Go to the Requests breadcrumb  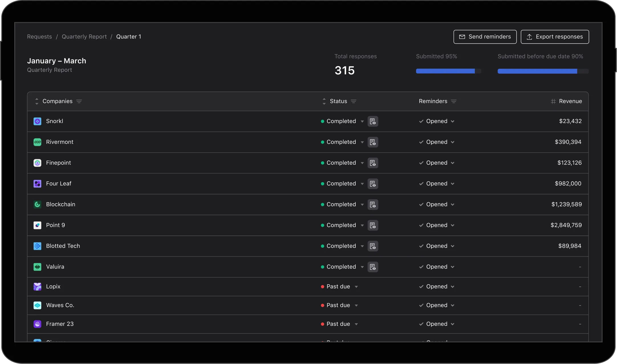39,37
